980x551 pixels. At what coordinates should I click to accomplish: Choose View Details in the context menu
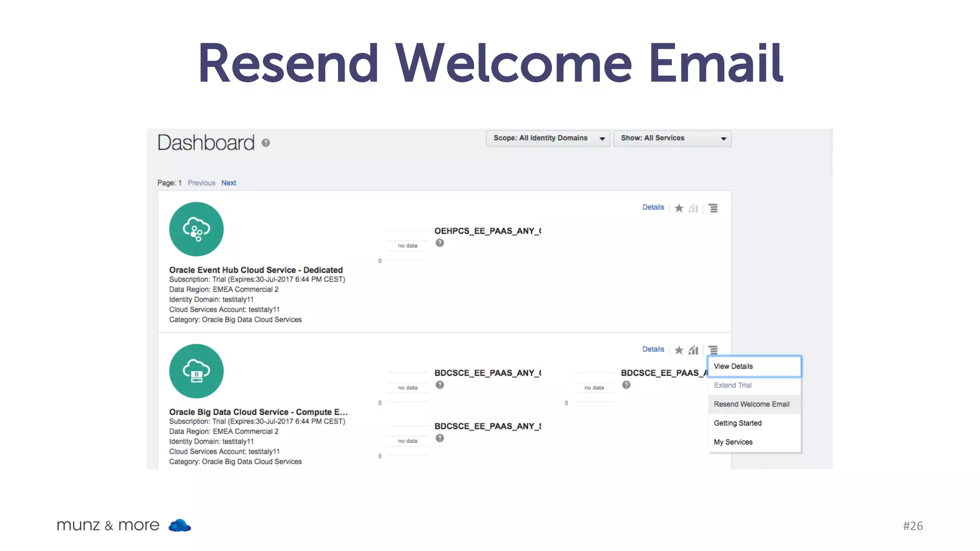coord(733,366)
